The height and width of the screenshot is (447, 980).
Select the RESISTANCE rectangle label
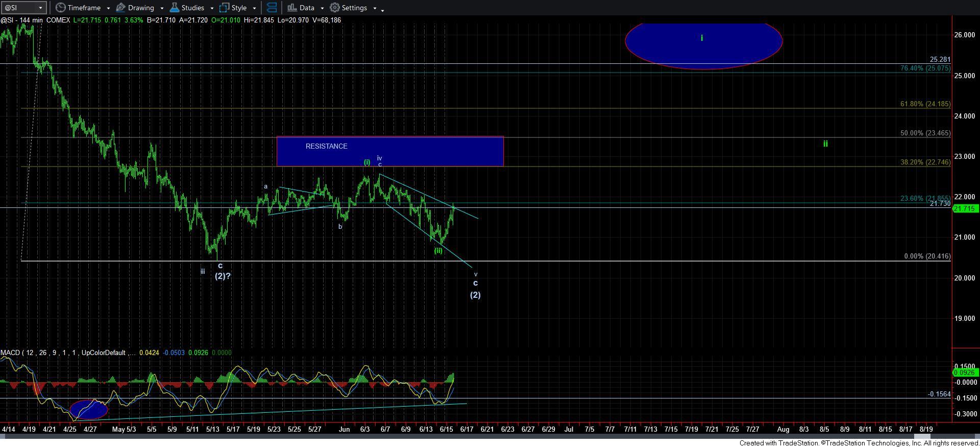click(326, 146)
